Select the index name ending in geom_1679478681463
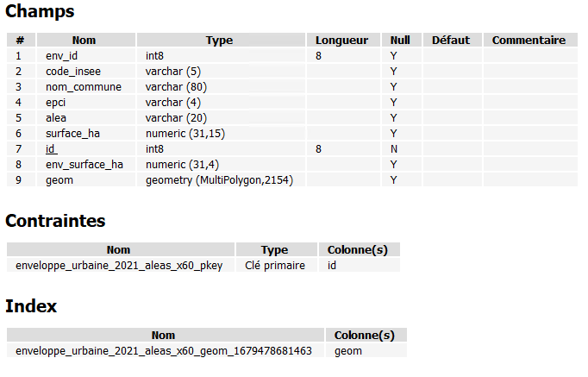The height and width of the screenshot is (377, 588). (164, 351)
